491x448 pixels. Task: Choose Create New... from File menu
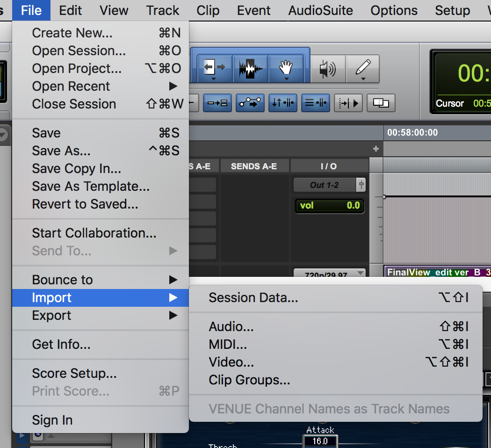coord(100,33)
